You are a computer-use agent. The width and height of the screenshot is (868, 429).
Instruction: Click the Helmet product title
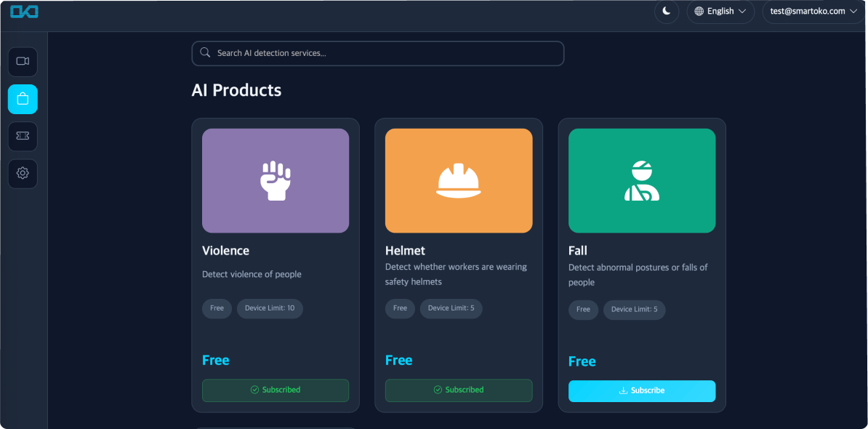pos(405,251)
